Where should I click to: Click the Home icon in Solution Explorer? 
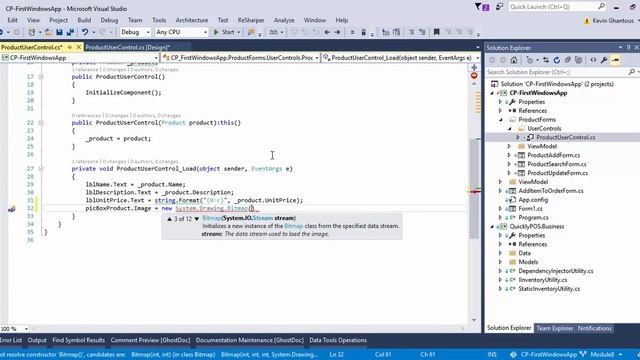click(514, 60)
